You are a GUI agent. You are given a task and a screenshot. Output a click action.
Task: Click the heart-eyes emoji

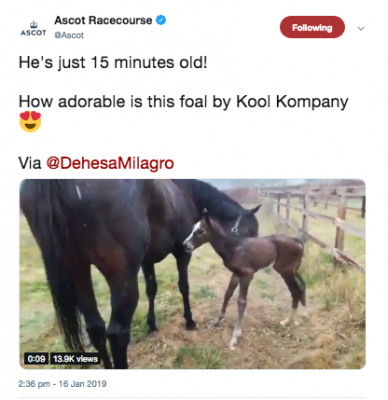(30, 122)
